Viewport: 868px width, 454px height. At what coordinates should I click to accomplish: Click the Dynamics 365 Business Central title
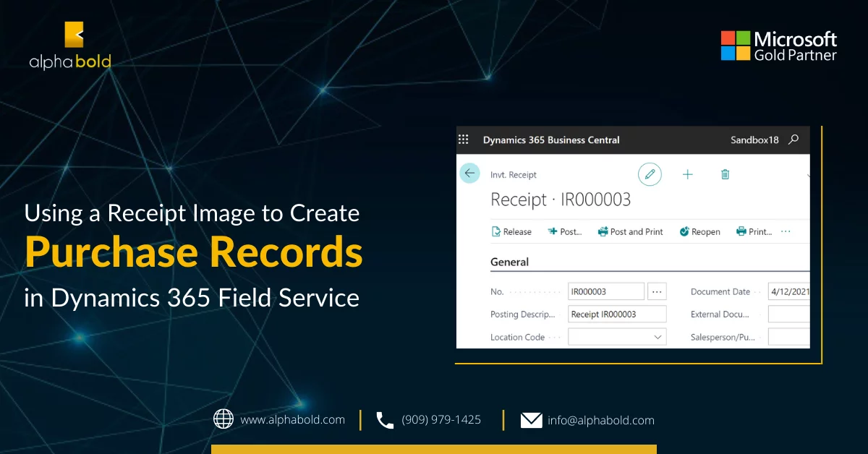coord(551,140)
